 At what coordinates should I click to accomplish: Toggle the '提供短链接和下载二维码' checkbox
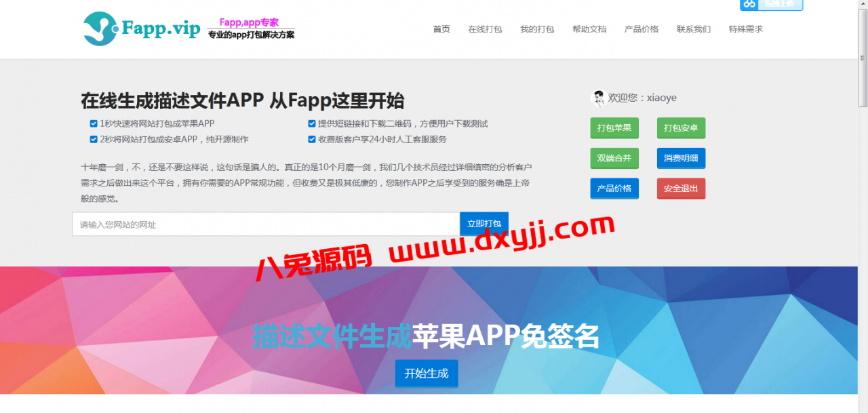[312, 123]
